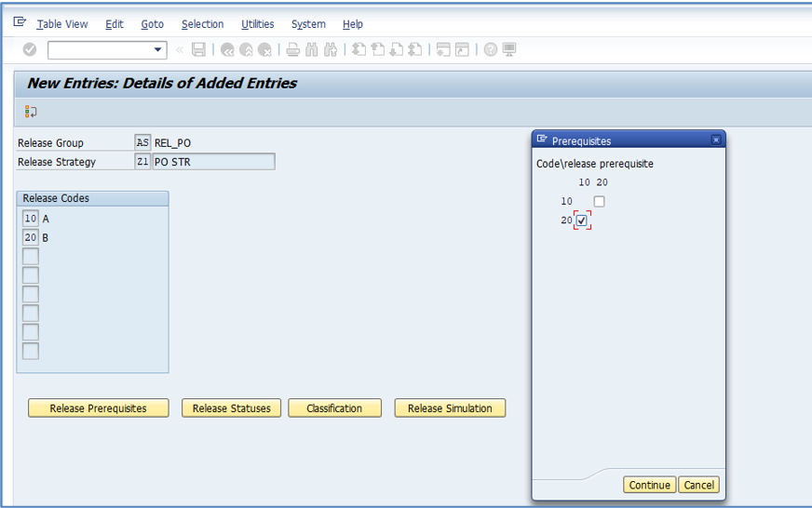Viewport: 812px width, 508px height.
Task: Tick the unchecked prerequisite checkbox in row 10
Action: pos(599,201)
